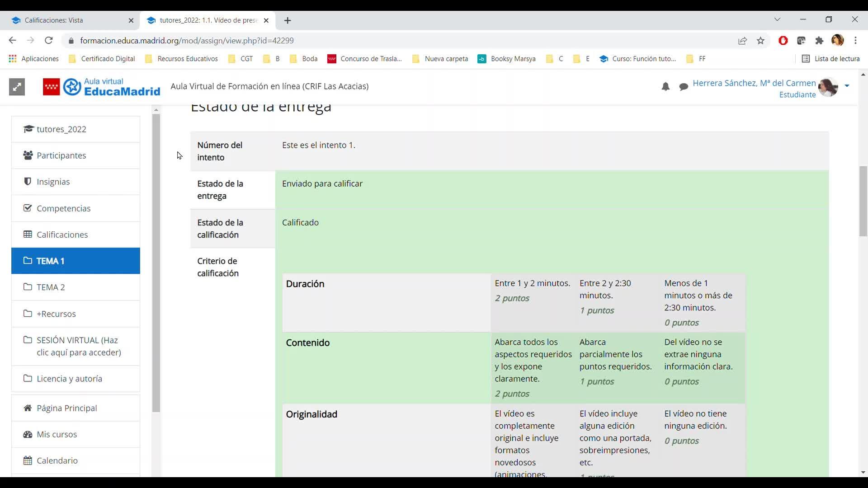Image resolution: width=868 pixels, height=488 pixels.
Task: Click the notifications bell icon
Action: pyautogui.click(x=665, y=87)
